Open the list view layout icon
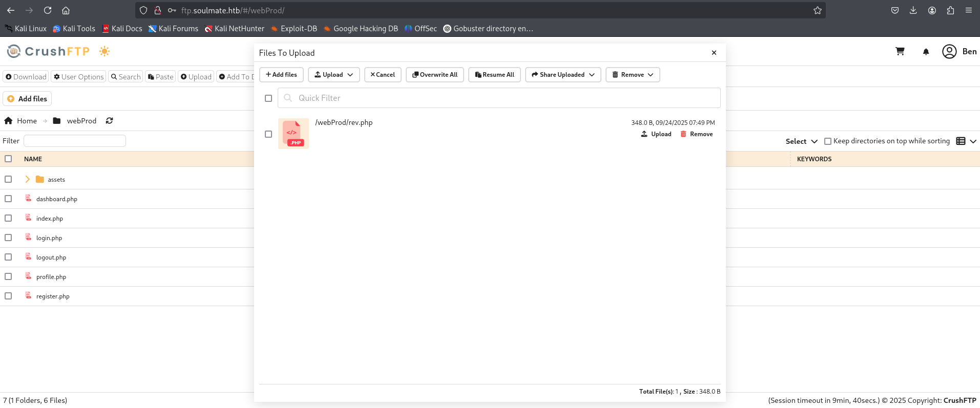 click(961, 141)
